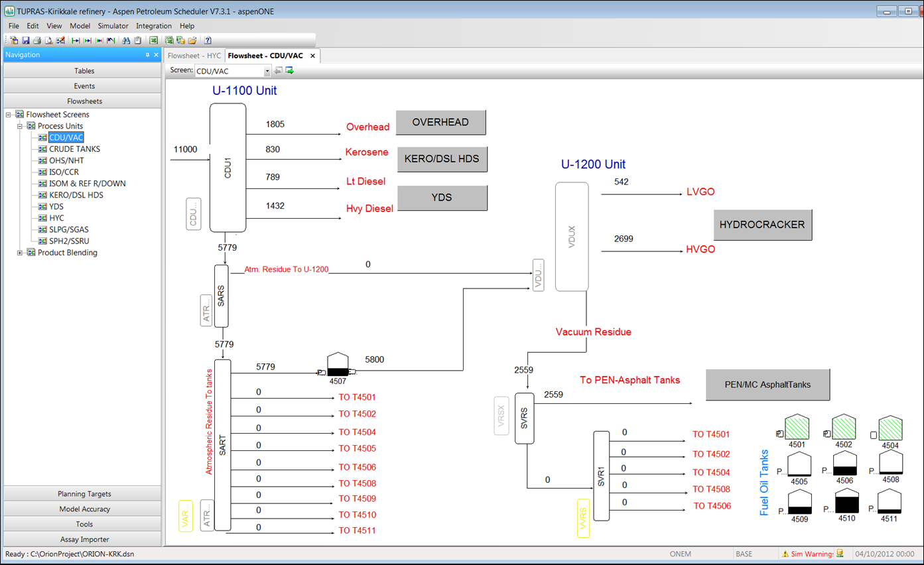Click the SVRS splitter block
The width and height of the screenshot is (924, 565).
(x=525, y=418)
